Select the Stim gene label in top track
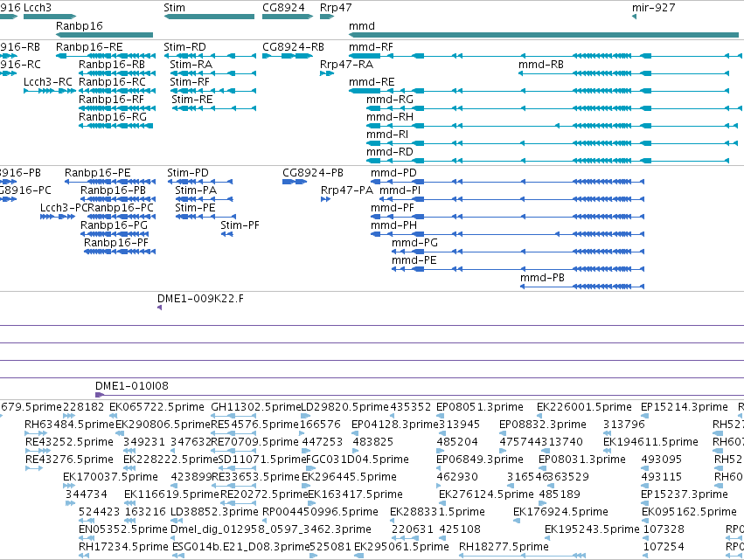The height and width of the screenshot is (560, 744). coord(174,8)
